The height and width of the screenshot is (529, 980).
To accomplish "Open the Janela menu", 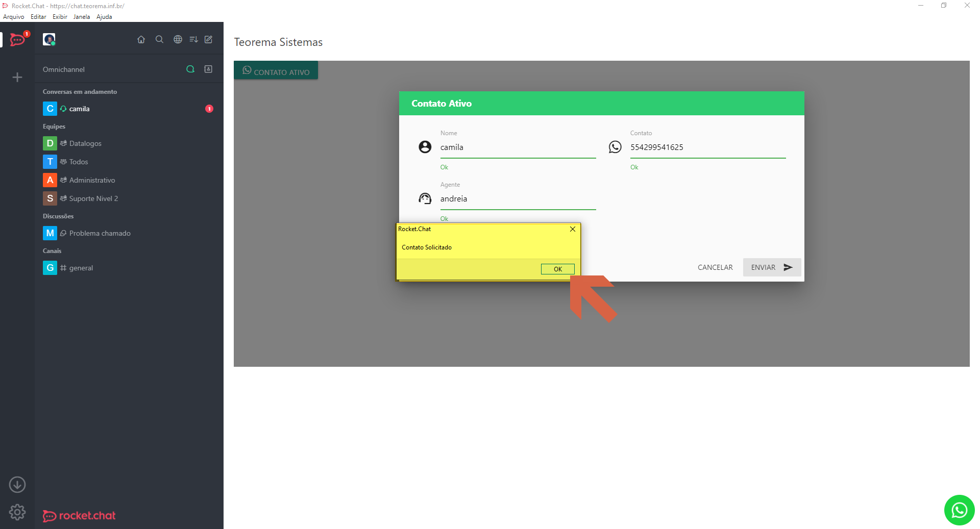I will tap(82, 17).
